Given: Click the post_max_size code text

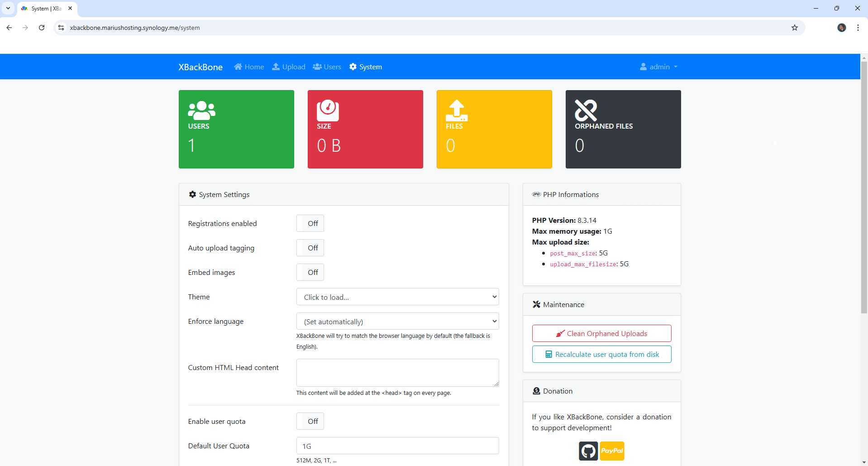Looking at the screenshot, I should [572, 254].
